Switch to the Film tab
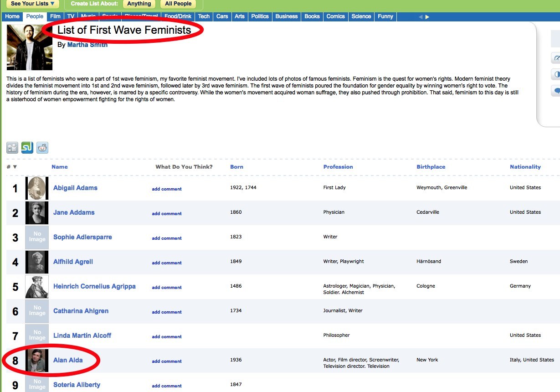 pos(55,16)
